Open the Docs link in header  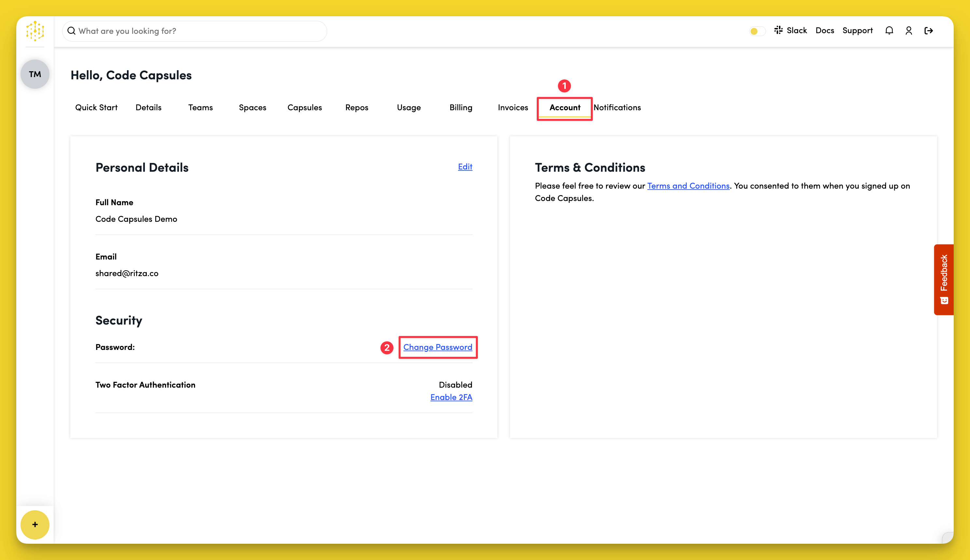click(x=824, y=31)
